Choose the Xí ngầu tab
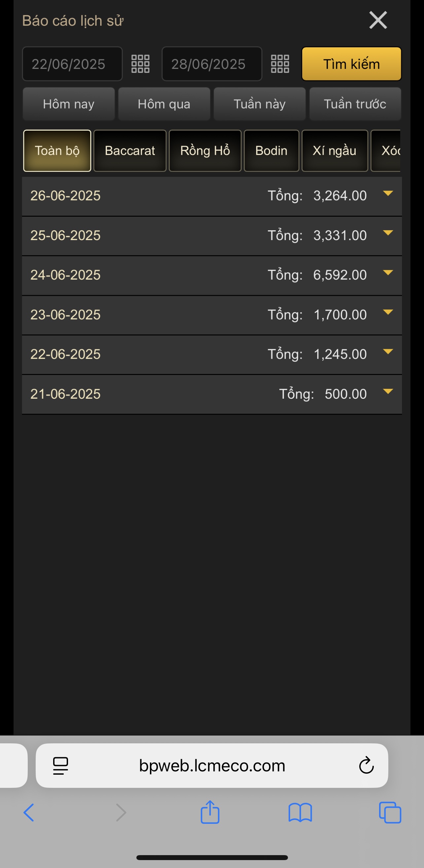Viewport: 424px width, 868px height. click(x=334, y=151)
